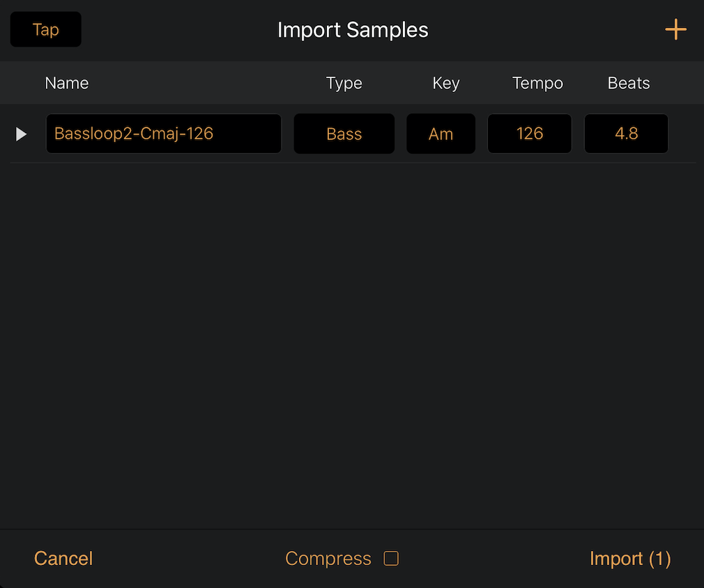
Task: Click Import (1) to import the sample
Action: [630, 558]
